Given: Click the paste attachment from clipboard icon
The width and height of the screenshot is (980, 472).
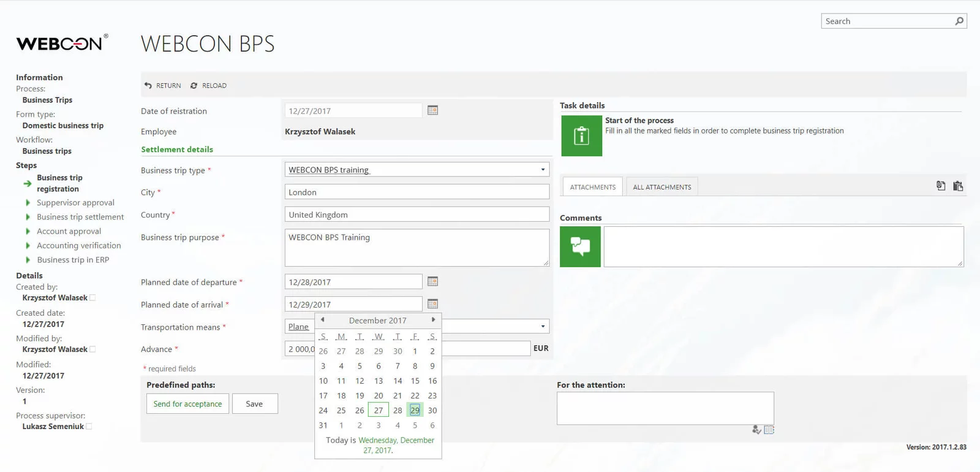Looking at the screenshot, I should [x=958, y=186].
